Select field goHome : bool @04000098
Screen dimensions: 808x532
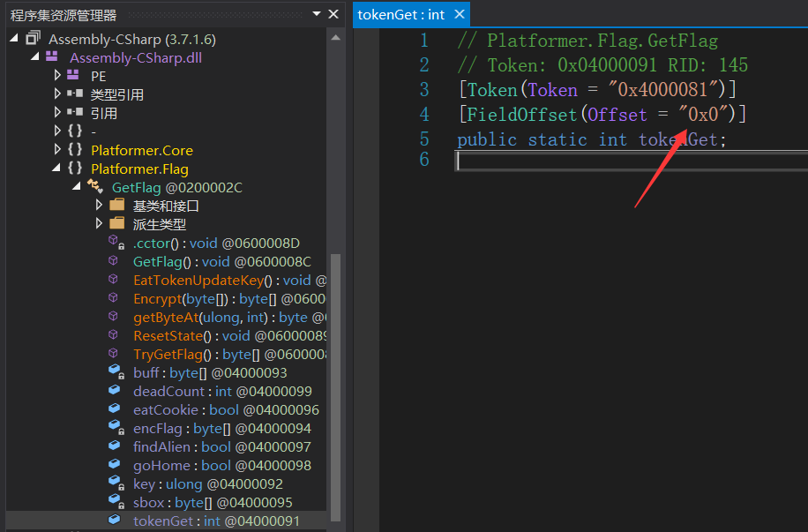coord(222,466)
